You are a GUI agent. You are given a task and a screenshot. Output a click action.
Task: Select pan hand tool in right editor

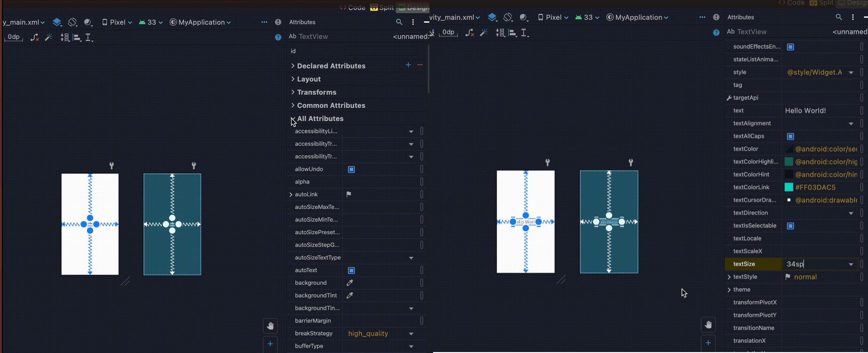(x=708, y=324)
